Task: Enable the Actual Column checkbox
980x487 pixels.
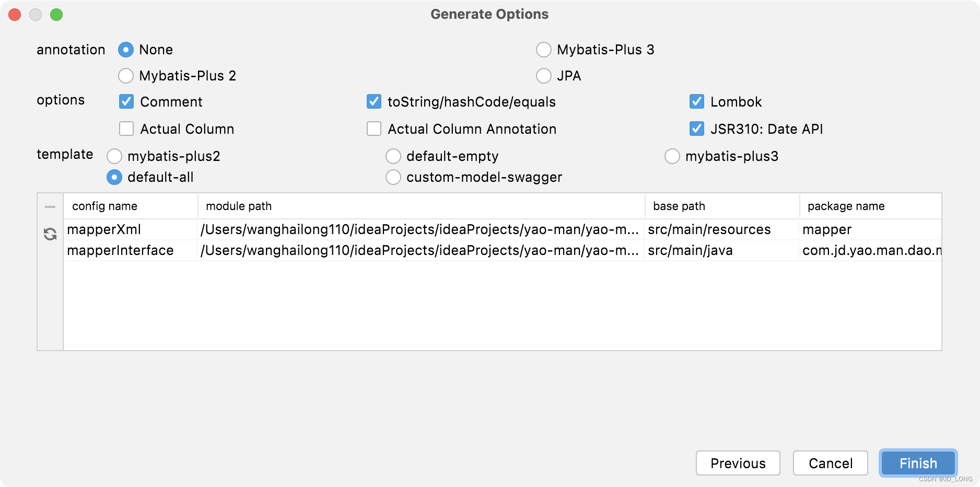Action: 126,129
